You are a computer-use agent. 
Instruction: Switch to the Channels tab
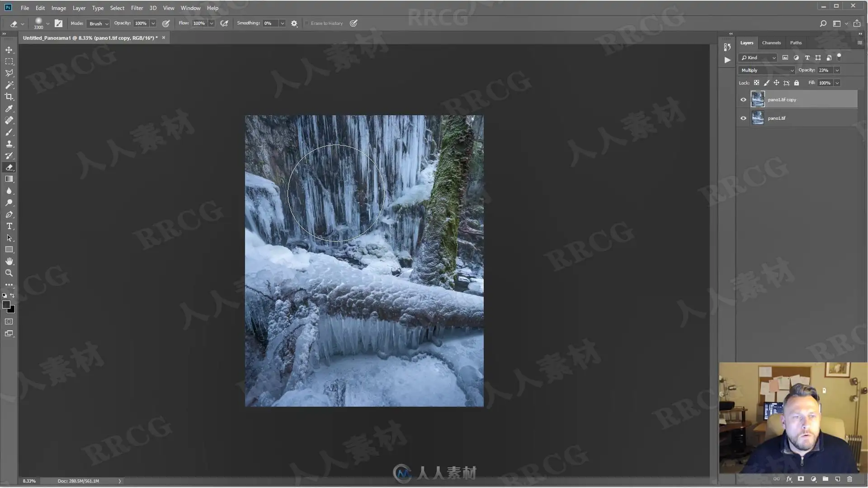tap(771, 43)
